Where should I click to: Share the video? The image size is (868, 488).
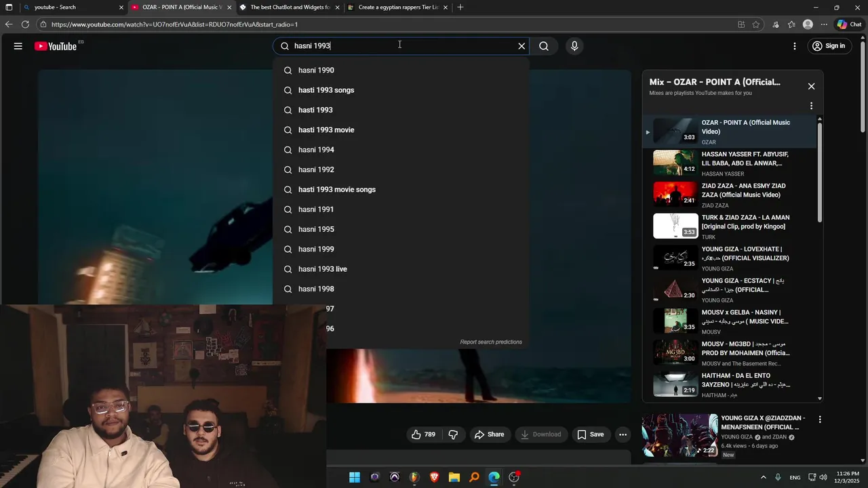click(489, 434)
